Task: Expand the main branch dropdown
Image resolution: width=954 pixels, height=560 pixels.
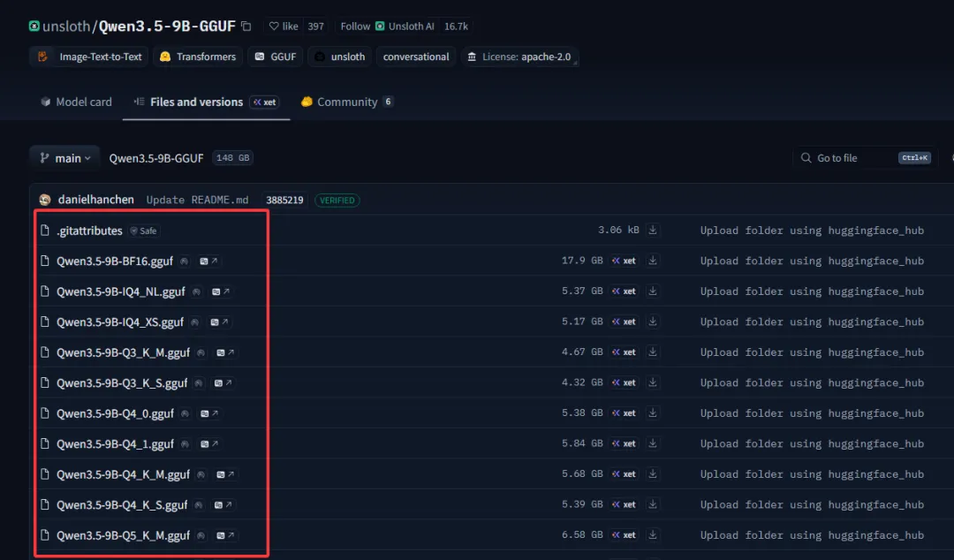Action: click(65, 157)
